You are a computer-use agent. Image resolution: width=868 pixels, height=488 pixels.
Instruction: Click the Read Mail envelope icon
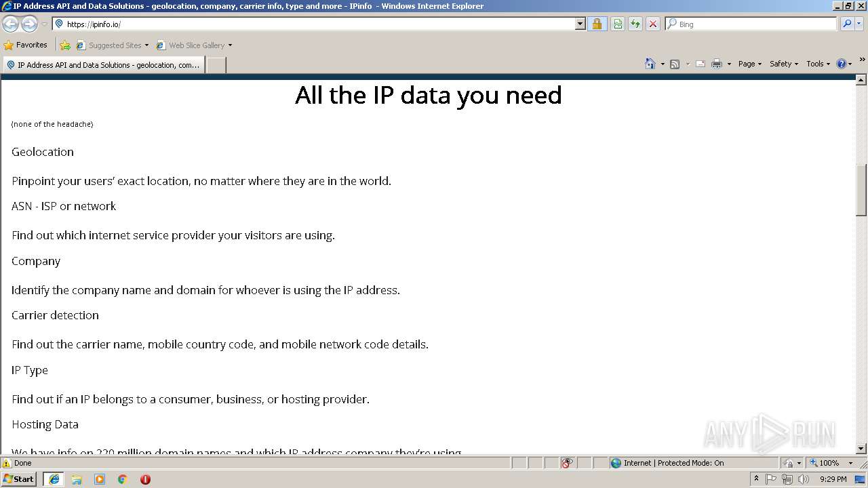point(701,64)
